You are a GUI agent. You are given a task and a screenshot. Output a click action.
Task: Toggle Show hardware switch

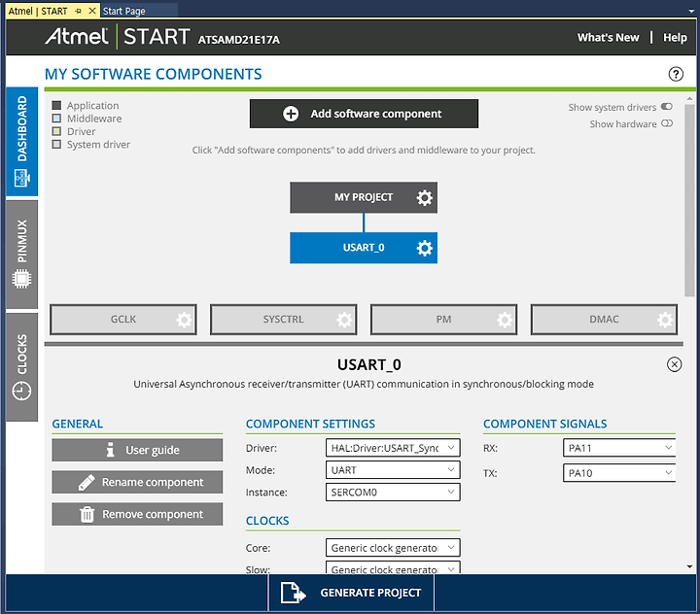coord(667,123)
